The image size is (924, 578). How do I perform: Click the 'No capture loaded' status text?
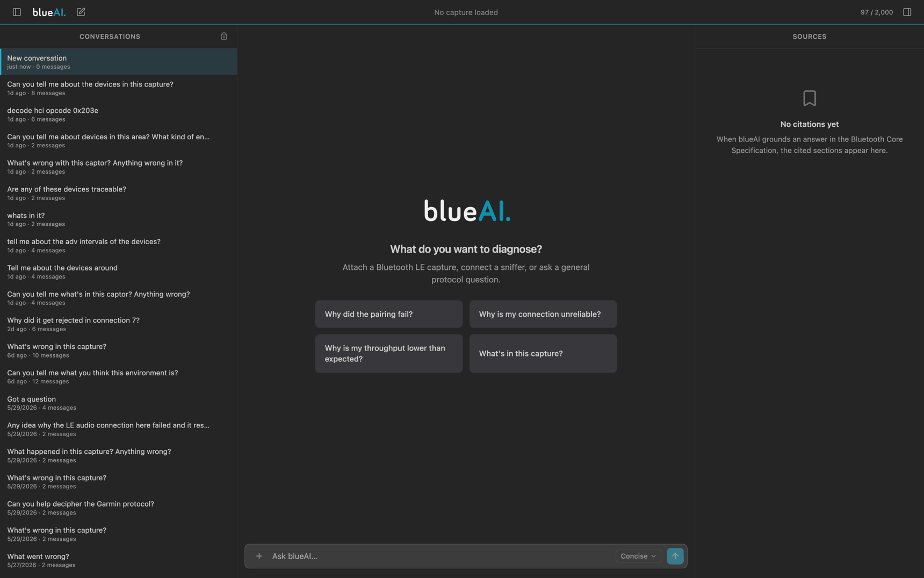(x=466, y=12)
